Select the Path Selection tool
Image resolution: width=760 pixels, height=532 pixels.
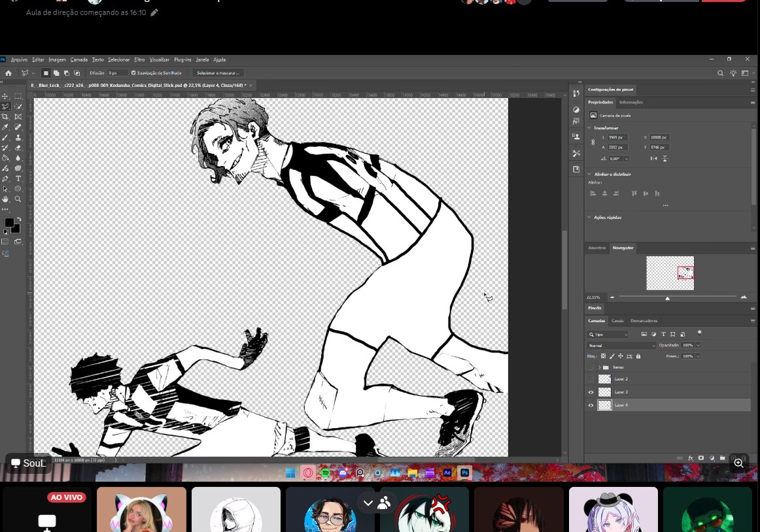coord(5,189)
